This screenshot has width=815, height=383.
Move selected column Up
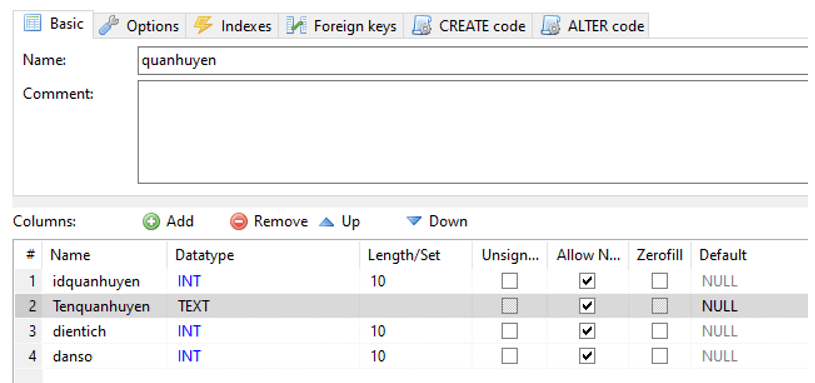[339, 222]
